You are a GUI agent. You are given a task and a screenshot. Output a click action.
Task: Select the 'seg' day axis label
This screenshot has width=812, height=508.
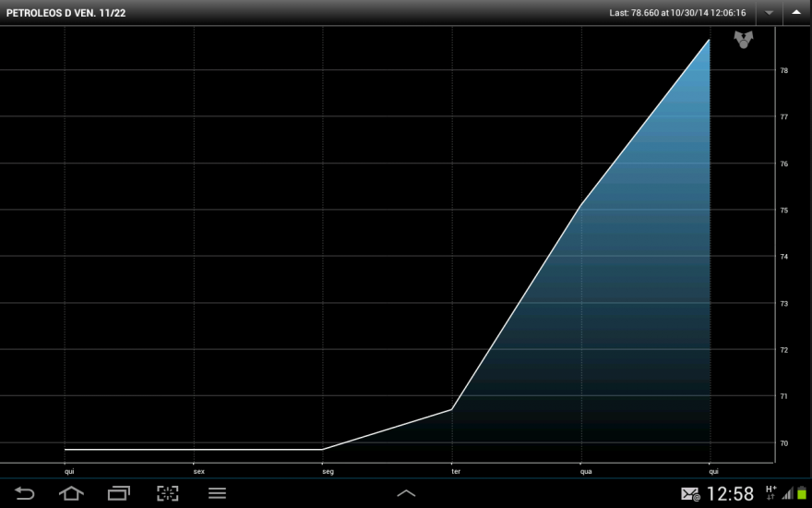point(328,472)
